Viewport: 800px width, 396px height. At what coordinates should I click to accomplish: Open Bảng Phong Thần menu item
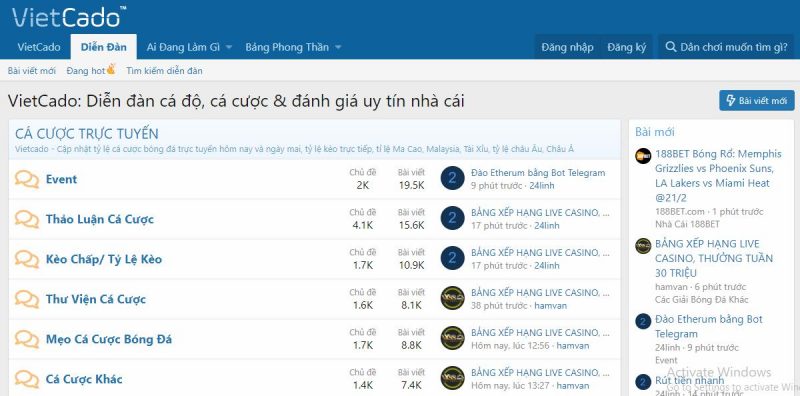pyautogui.click(x=287, y=47)
